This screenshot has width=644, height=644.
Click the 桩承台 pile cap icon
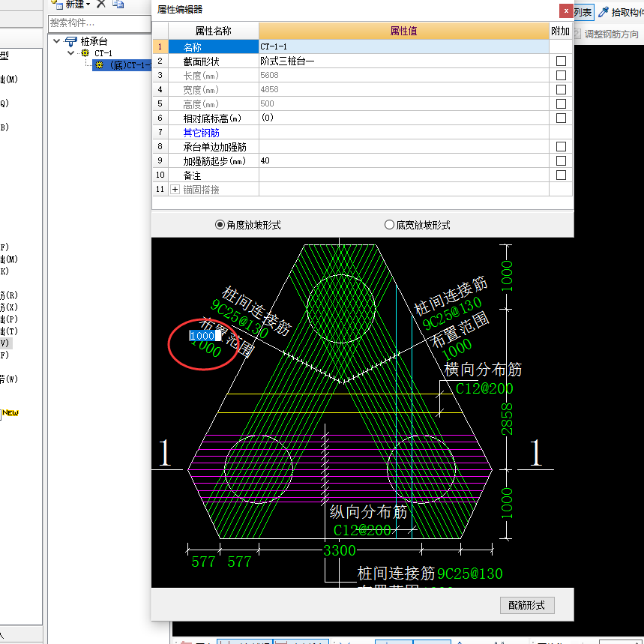click(70, 41)
